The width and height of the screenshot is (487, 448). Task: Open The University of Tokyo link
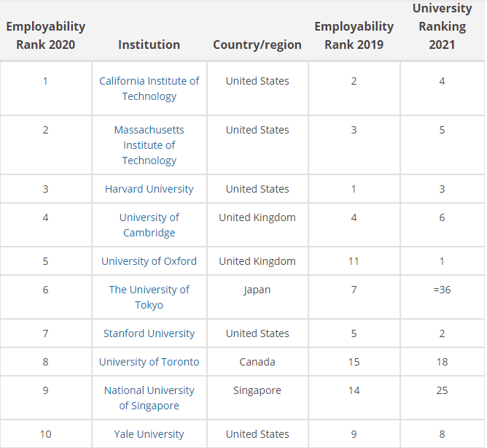[149, 297]
